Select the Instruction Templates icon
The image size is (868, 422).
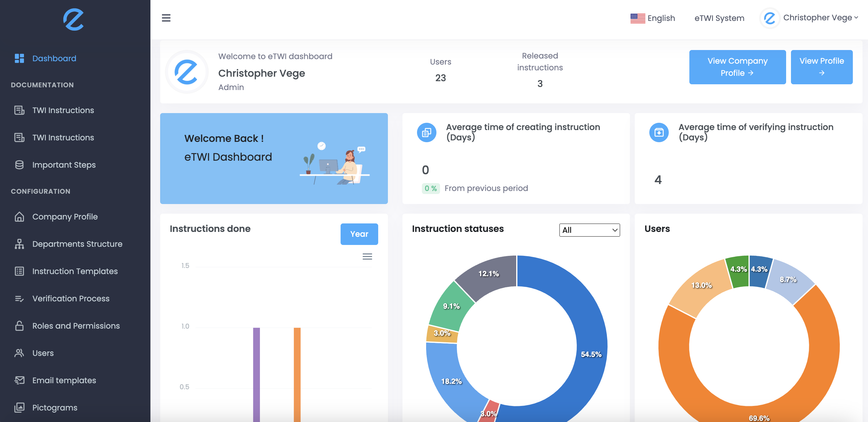[x=19, y=271]
